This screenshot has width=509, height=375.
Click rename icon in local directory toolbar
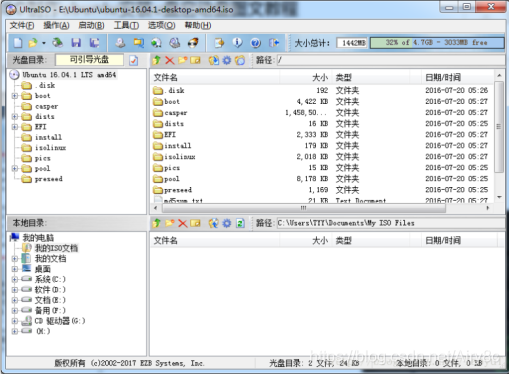pyautogui.click(x=195, y=223)
